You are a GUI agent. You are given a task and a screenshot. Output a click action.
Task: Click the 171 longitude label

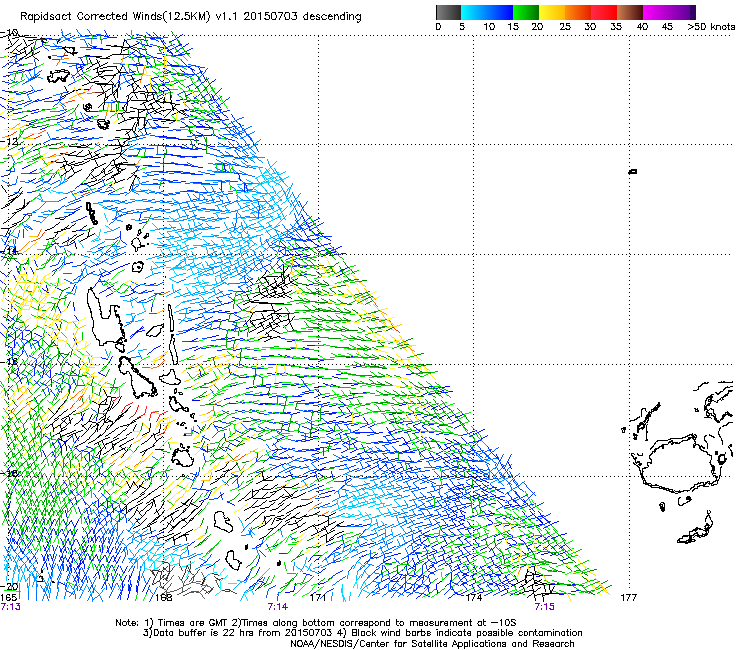point(318,598)
